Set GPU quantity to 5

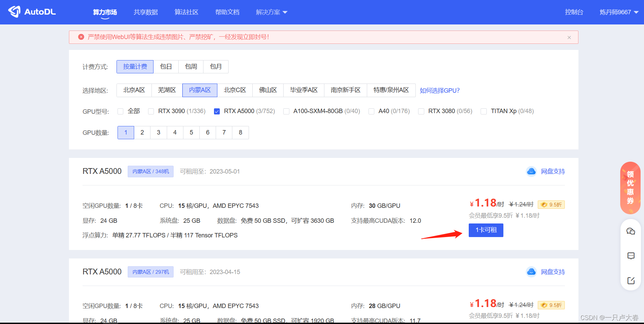point(191,132)
